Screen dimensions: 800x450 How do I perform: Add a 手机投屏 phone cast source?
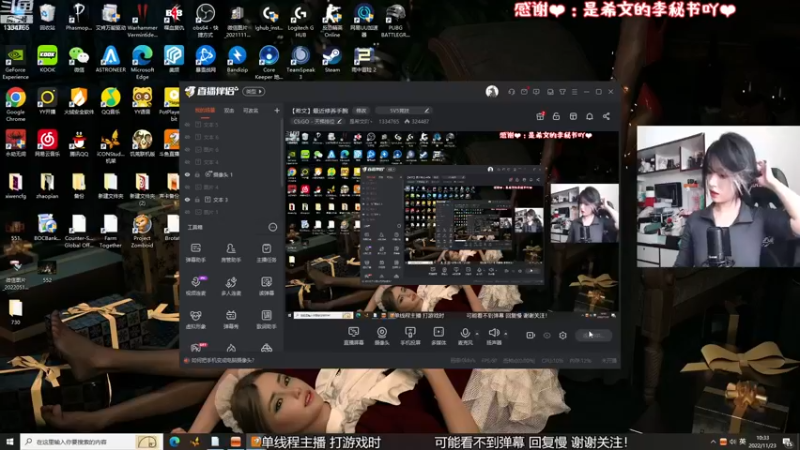coord(410,336)
